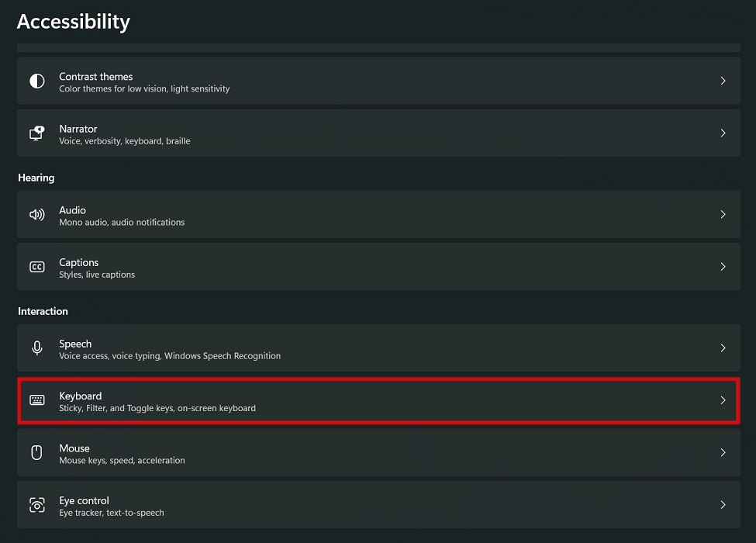Open Audio settings via right chevron
Viewport: 756px width, 543px height.
click(723, 215)
